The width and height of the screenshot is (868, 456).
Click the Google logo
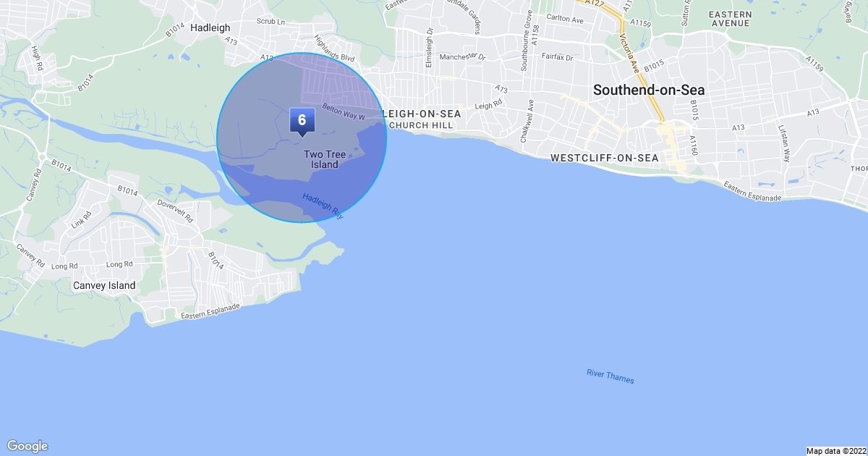(27, 446)
